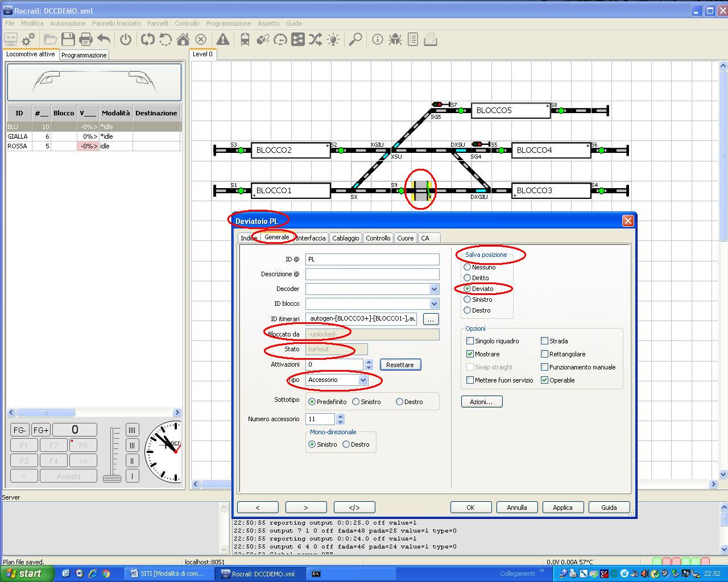Click the Resettare button
Image resolution: width=728 pixels, height=582 pixels.
[400, 365]
